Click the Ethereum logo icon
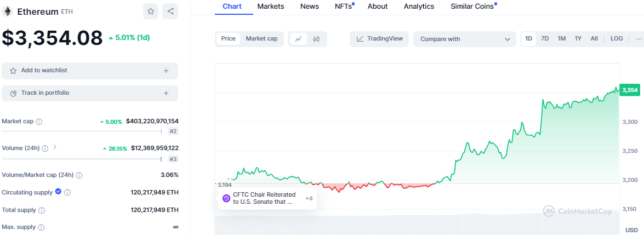644x235 pixels. (x=7, y=12)
